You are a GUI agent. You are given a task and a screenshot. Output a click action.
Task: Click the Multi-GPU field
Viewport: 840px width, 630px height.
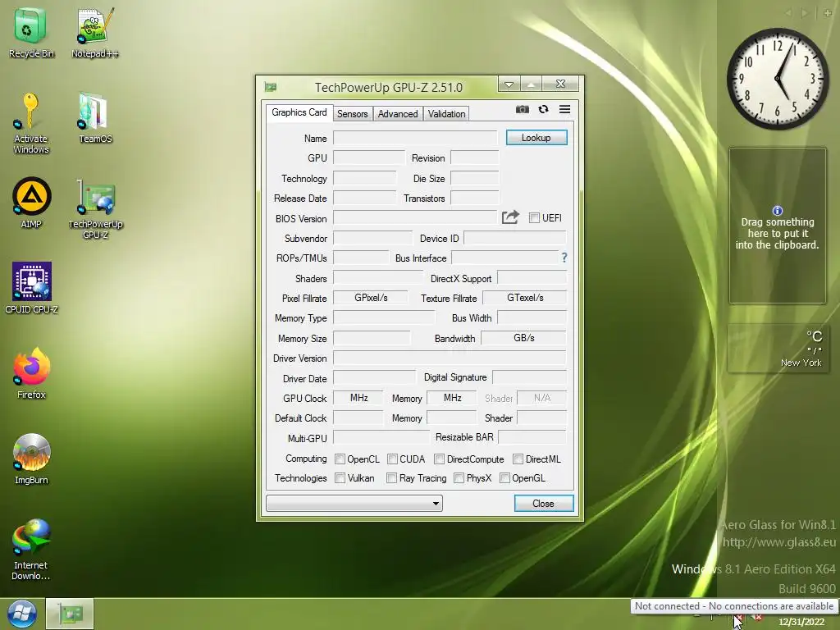(381, 438)
